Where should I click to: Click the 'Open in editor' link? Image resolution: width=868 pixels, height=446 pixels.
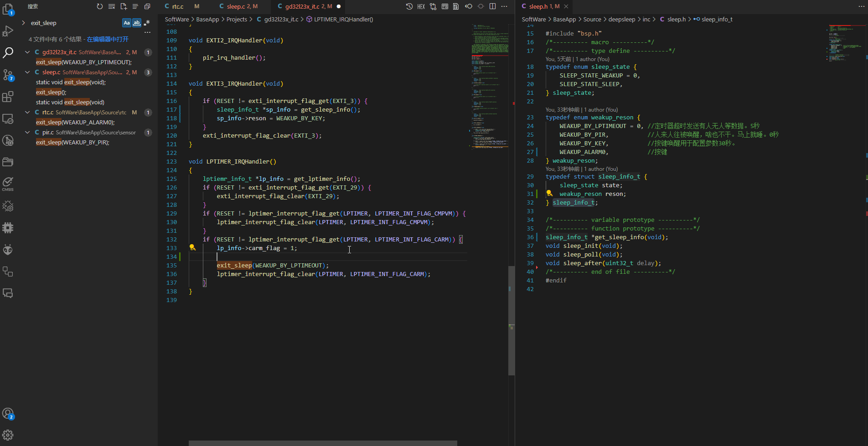pos(108,39)
